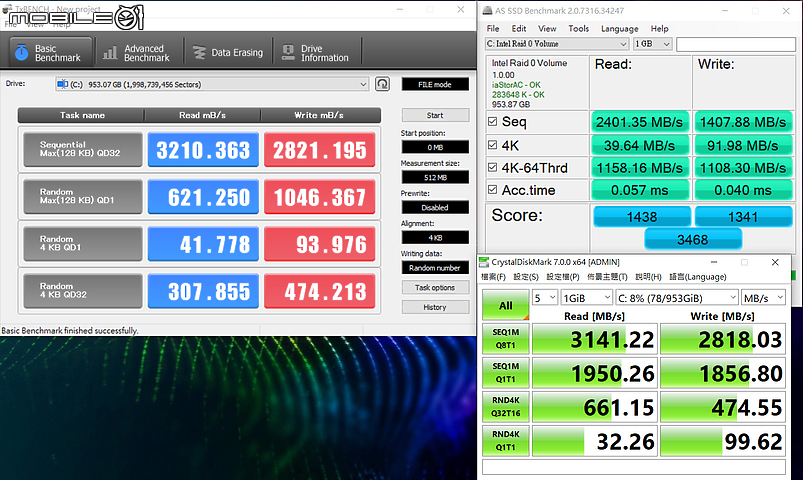Open CrystalDiskMark 檔案(F) menu

tap(493, 277)
